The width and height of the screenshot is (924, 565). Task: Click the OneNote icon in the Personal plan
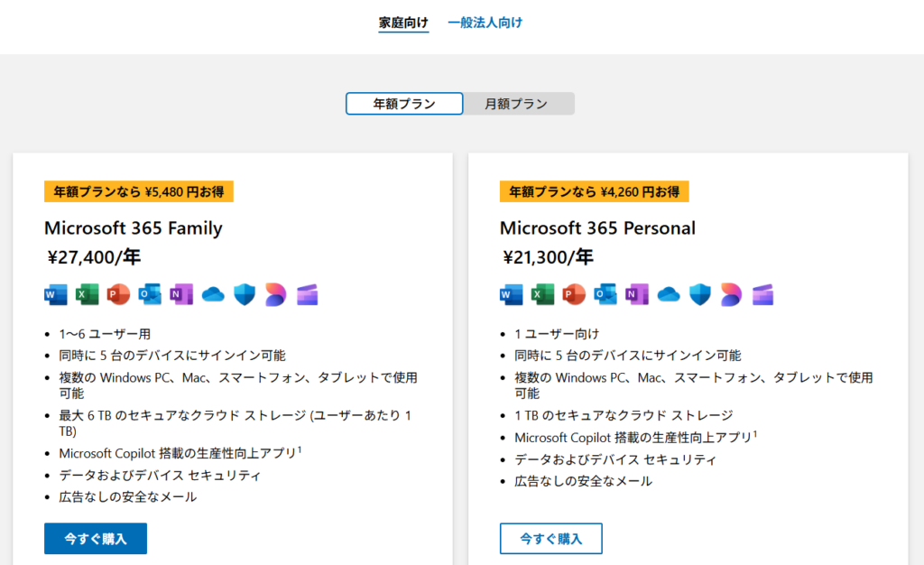pos(637,294)
